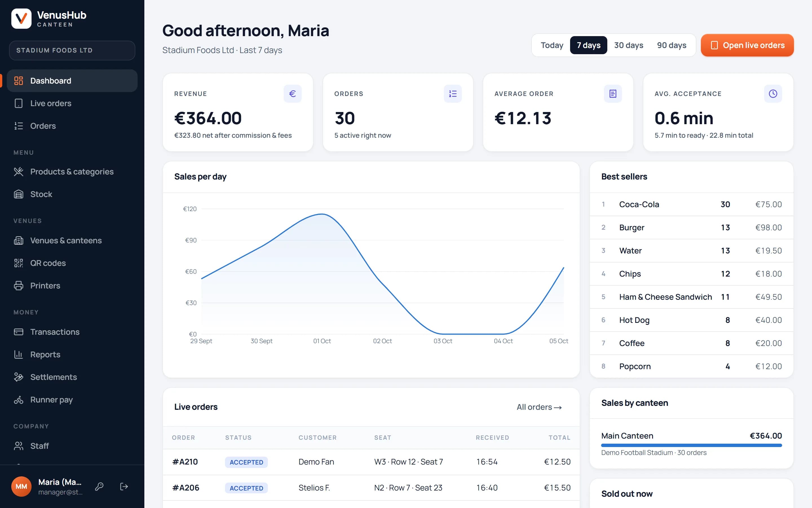Select the 7 days time range
This screenshot has height=508, width=812.
click(588, 45)
